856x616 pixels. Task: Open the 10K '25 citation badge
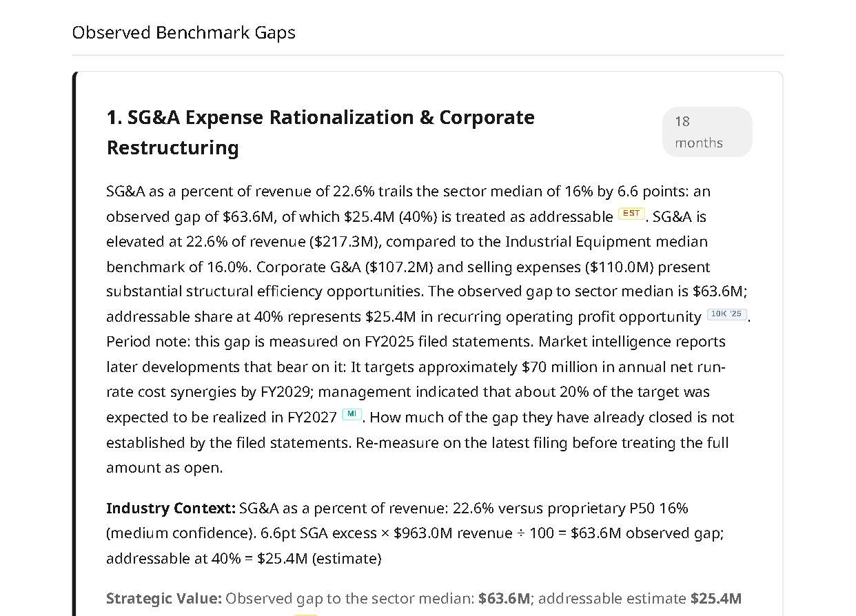(727, 314)
